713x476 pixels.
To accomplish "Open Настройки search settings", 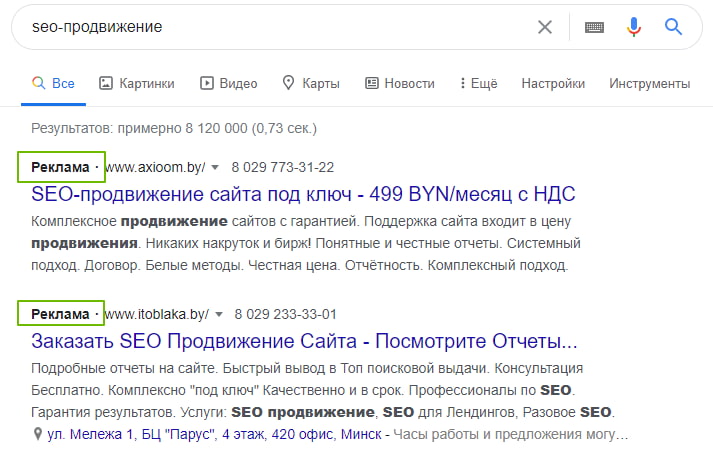I will point(553,83).
